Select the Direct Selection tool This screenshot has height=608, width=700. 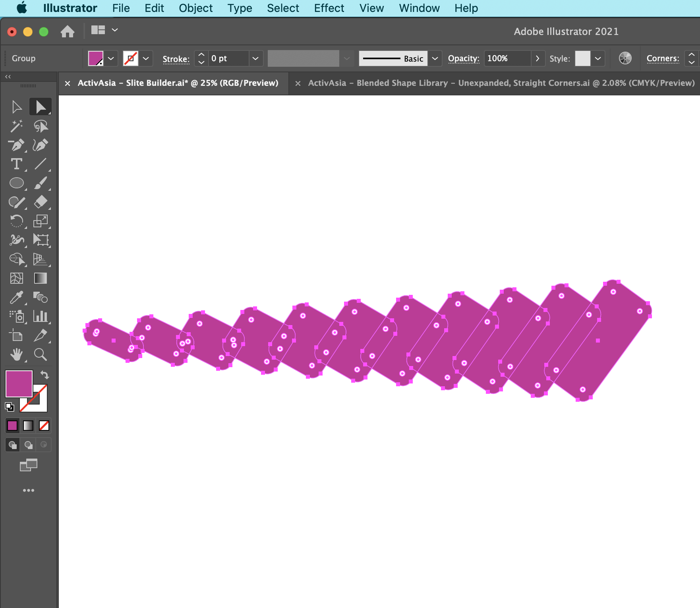coord(41,106)
